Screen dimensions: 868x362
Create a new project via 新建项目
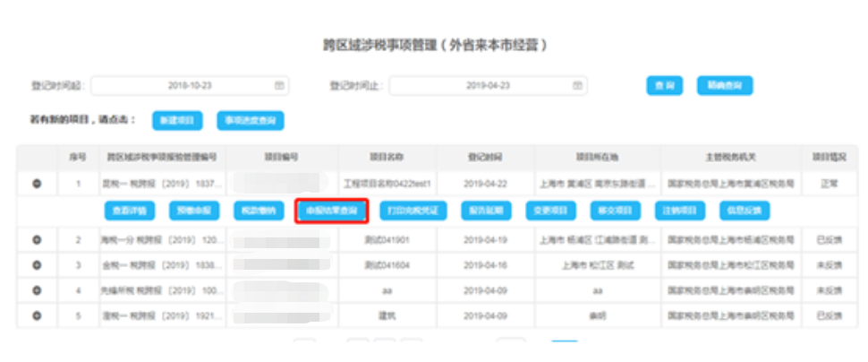pos(177,121)
